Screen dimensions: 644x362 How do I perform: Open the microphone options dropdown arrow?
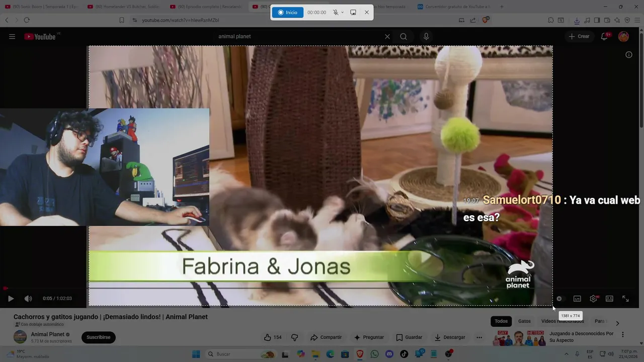[343, 12]
